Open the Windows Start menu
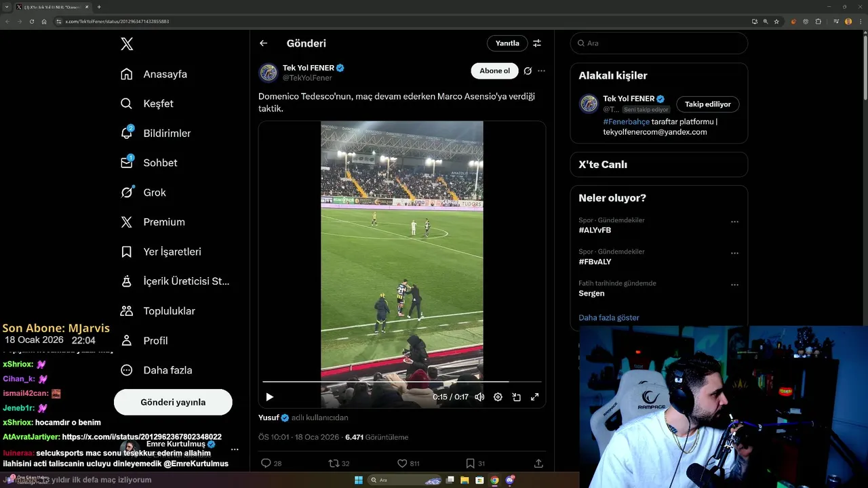 point(359,480)
